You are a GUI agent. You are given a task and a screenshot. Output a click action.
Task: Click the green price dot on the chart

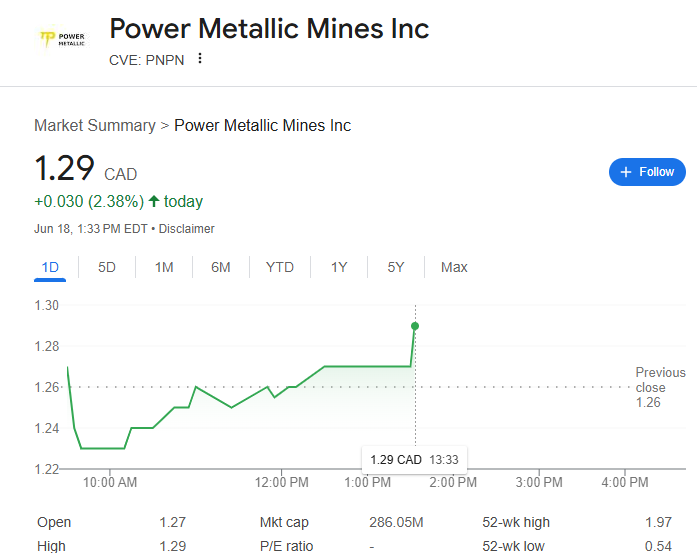[x=415, y=326]
